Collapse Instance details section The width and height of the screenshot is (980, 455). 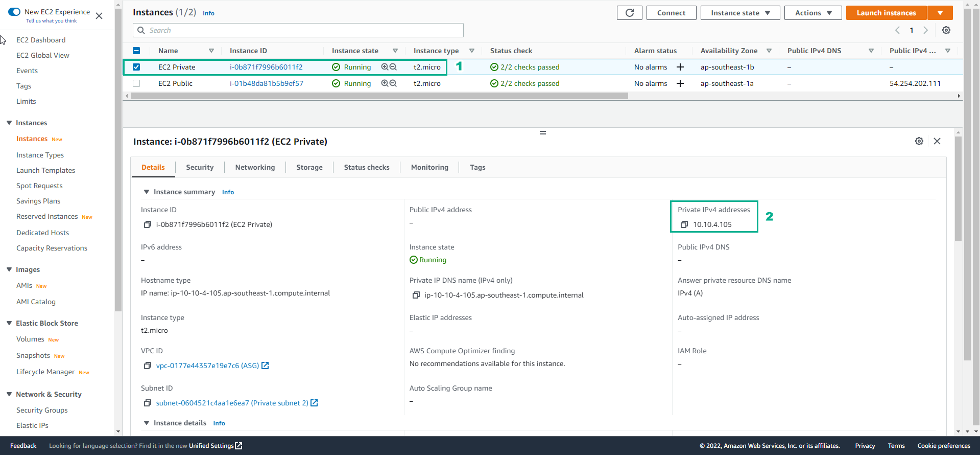(147, 423)
